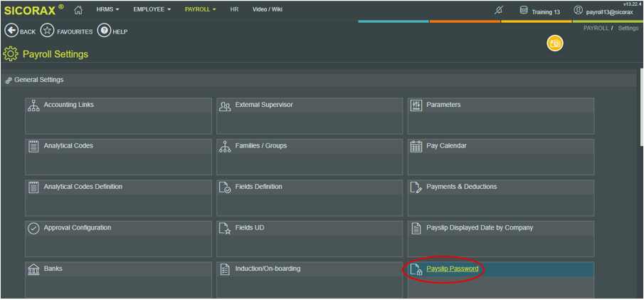Click the user profile icon for payroll13@sicorax
This screenshot has height=300, width=644.
click(x=579, y=11)
